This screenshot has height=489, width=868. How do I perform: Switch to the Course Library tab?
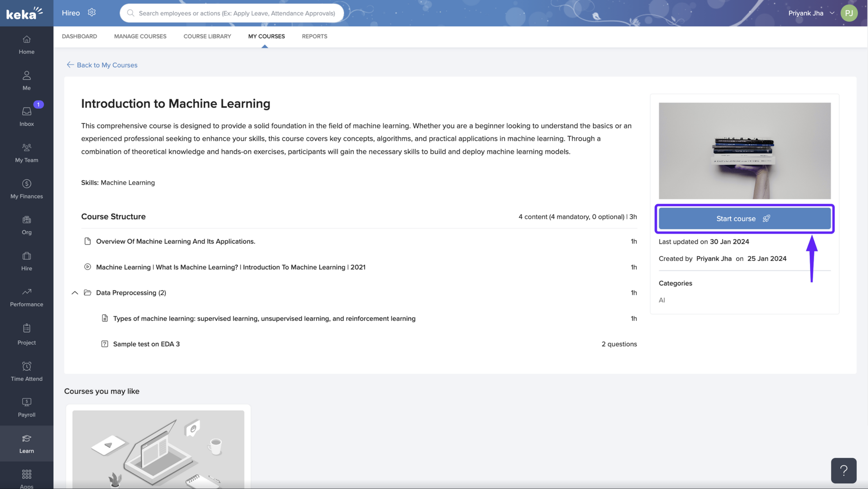click(207, 37)
